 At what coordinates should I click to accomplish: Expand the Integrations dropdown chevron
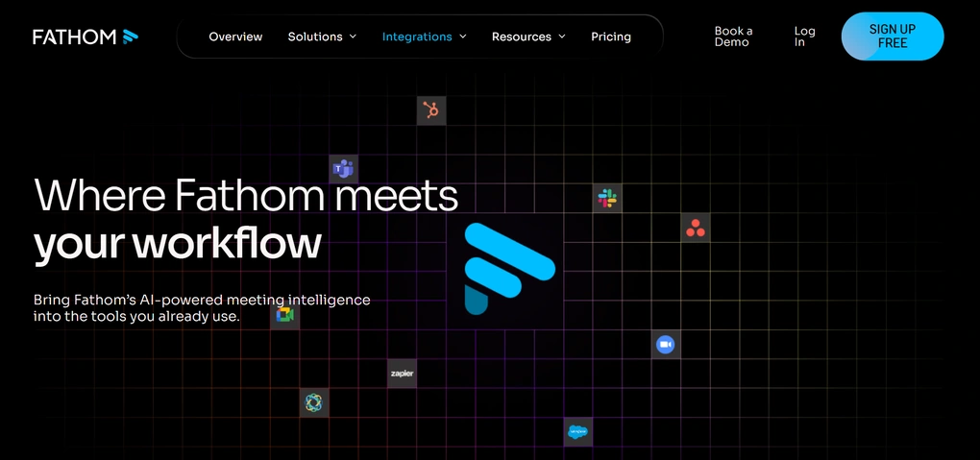[x=462, y=36]
